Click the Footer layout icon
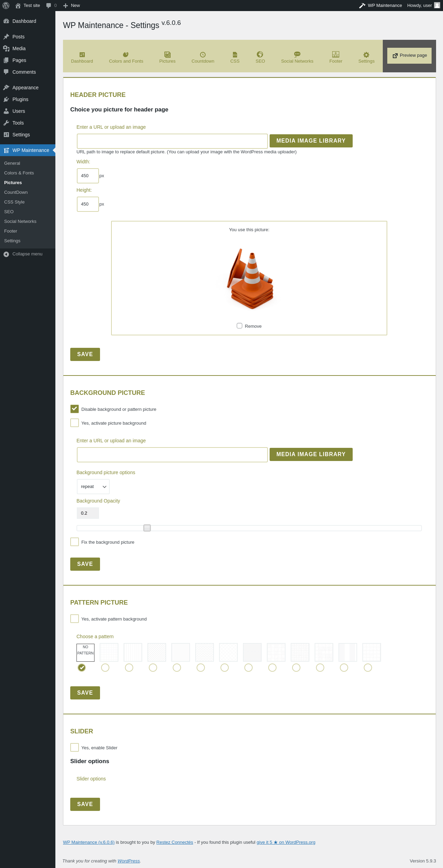443x868 pixels. 336,54
